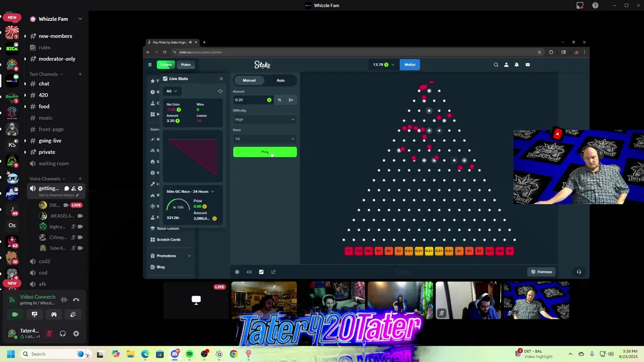Open the Blog link

point(160,267)
